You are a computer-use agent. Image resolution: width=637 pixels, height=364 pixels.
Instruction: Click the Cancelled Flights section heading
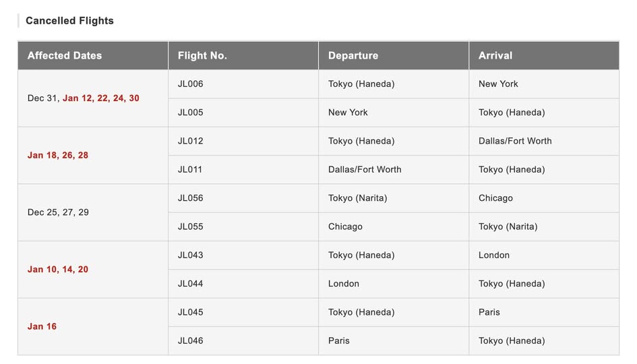click(x=69, y=21)
